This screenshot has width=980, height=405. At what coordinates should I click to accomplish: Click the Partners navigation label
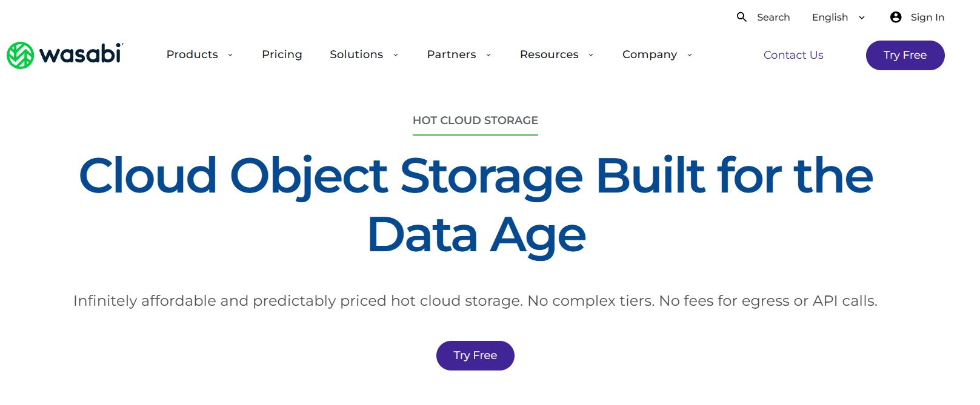click(452, 54)
